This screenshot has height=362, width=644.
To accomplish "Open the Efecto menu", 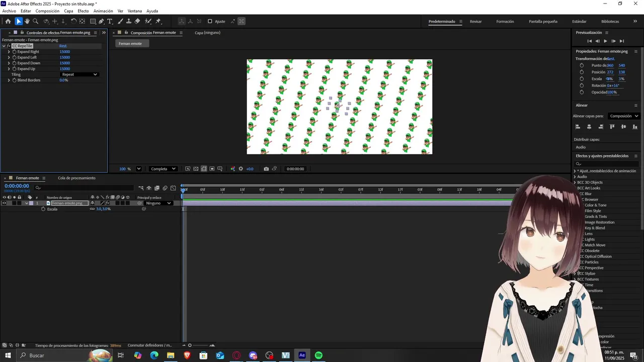I will [x=83, y=11].
